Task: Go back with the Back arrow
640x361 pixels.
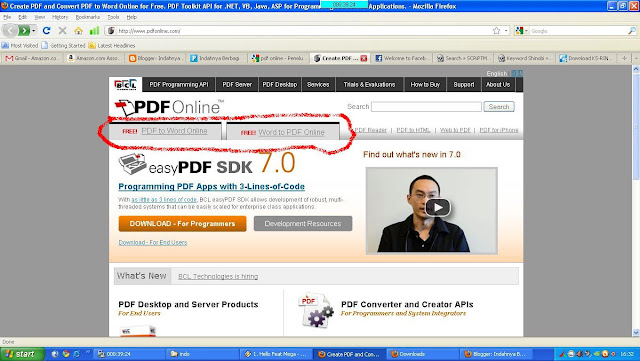Action: point(10,31)
